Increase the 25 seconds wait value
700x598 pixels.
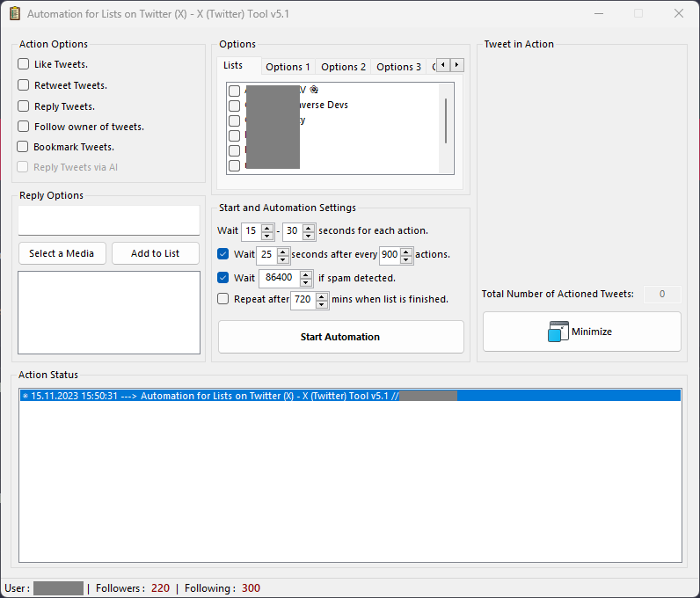coord(282,251)
